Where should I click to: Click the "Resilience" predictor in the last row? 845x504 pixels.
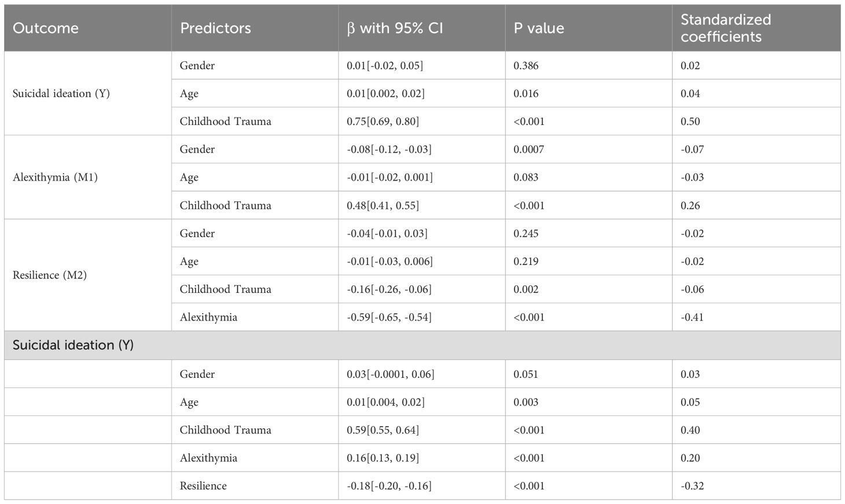pyautogui.click(x=203, y=486)
